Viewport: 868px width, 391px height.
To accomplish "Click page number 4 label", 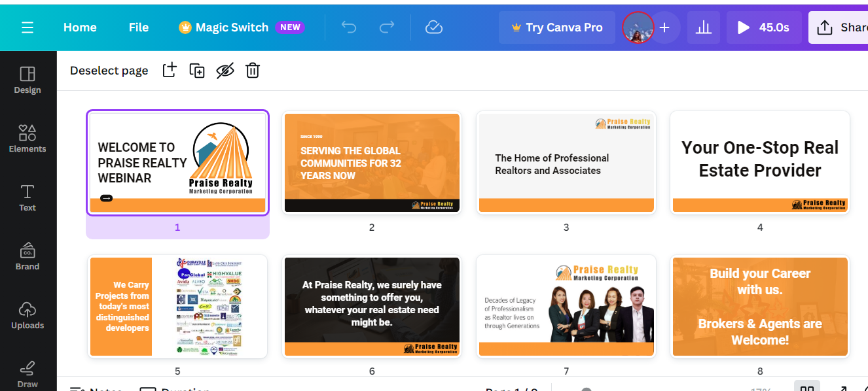I will click(760, 228).
